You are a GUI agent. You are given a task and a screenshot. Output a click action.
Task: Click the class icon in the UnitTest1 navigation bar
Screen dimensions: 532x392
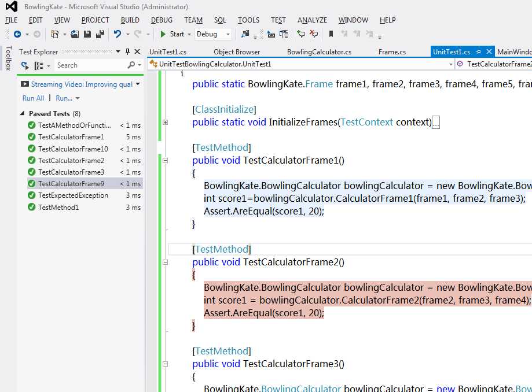pyautogui.click(x=153, y=64)
